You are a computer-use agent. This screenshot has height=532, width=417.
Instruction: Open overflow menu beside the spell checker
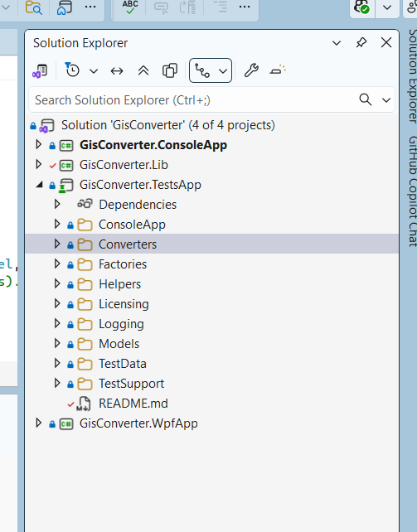[245, 7]
